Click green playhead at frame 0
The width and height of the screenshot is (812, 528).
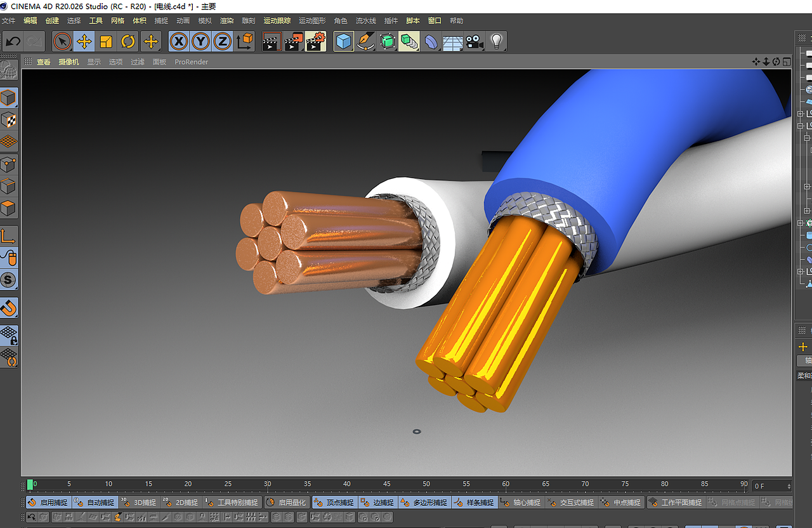(x=30, y=485)
